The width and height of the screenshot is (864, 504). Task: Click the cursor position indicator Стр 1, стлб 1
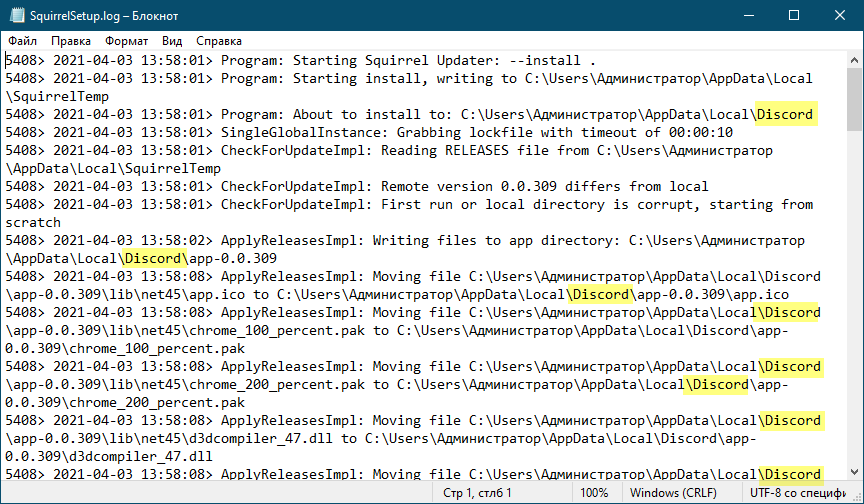(x=477, y=493)
